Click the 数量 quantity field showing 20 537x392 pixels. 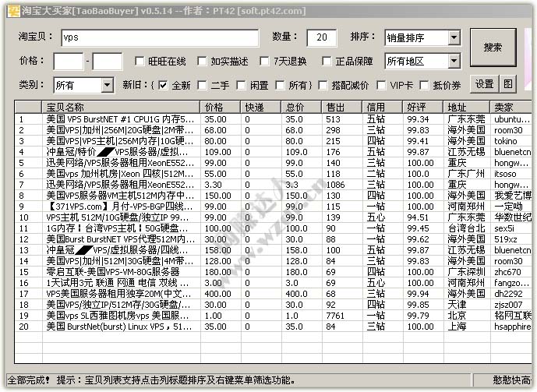322,37
